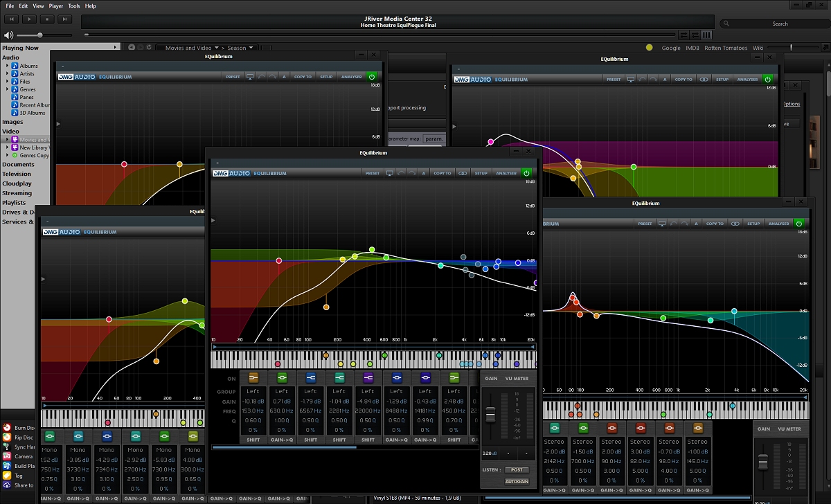Redo change in center EQuilibrium window

[411, 173]
